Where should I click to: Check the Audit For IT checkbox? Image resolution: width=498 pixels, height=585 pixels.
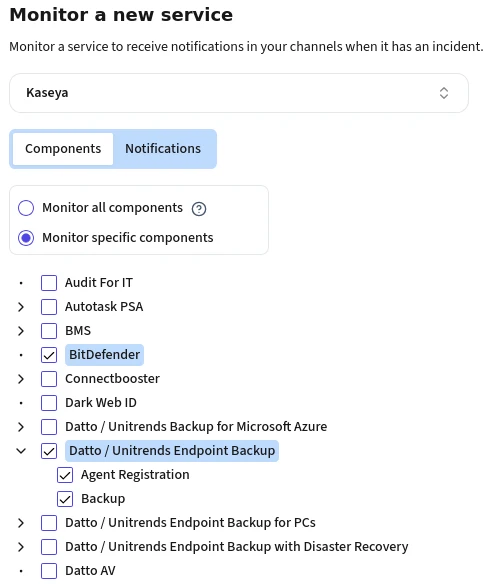pos(49,283)
